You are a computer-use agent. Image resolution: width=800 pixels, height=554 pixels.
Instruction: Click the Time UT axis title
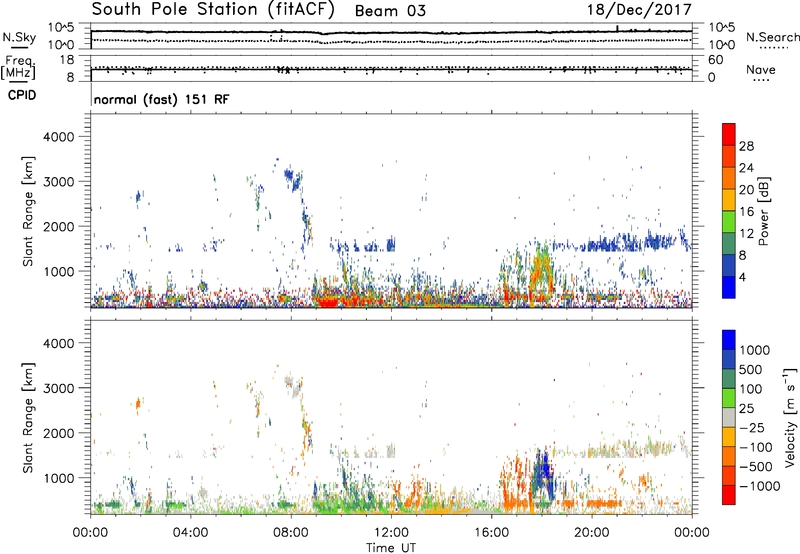click(390, 547)
